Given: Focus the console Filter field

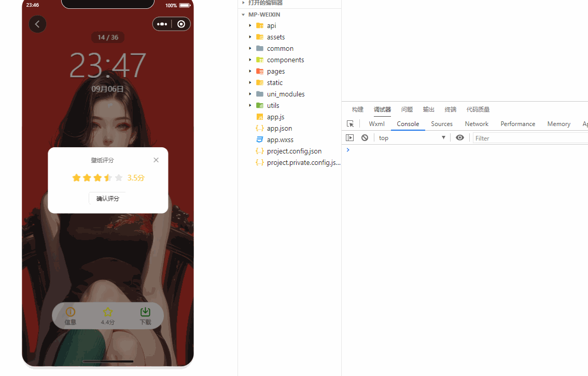Looking at the screenshot, I should 530,138.
